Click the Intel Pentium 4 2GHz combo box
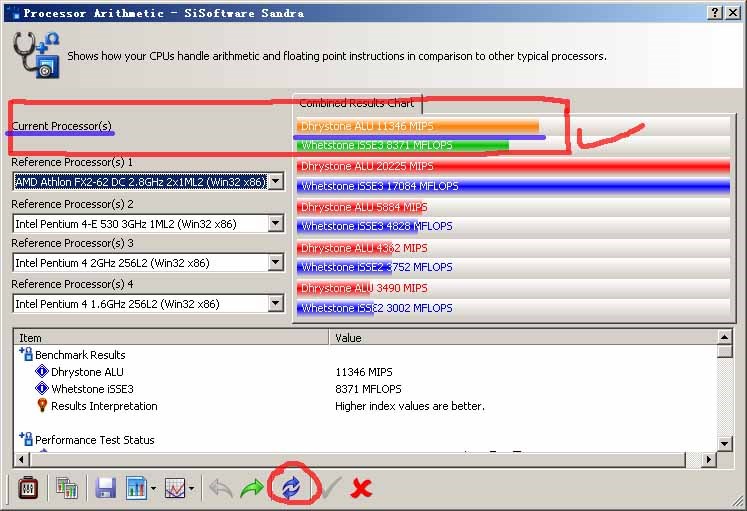 tap(149, 262)
